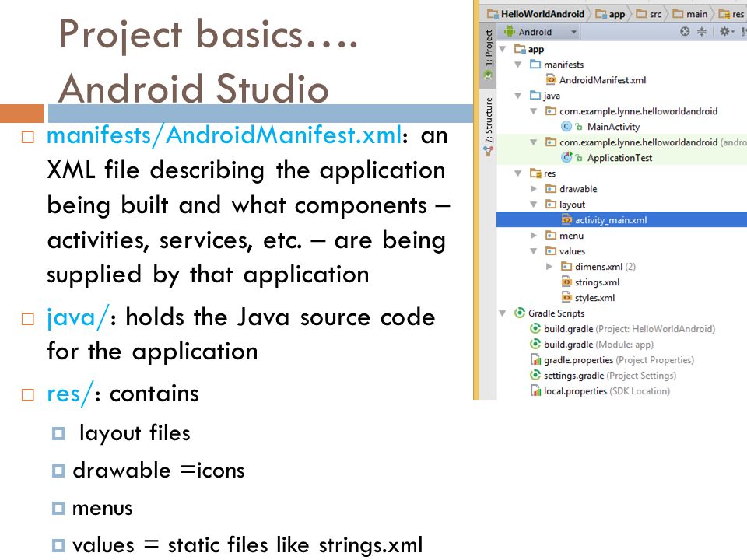Click the manifests folder icon
The image size is (747, 560).
tap(535, 65)
